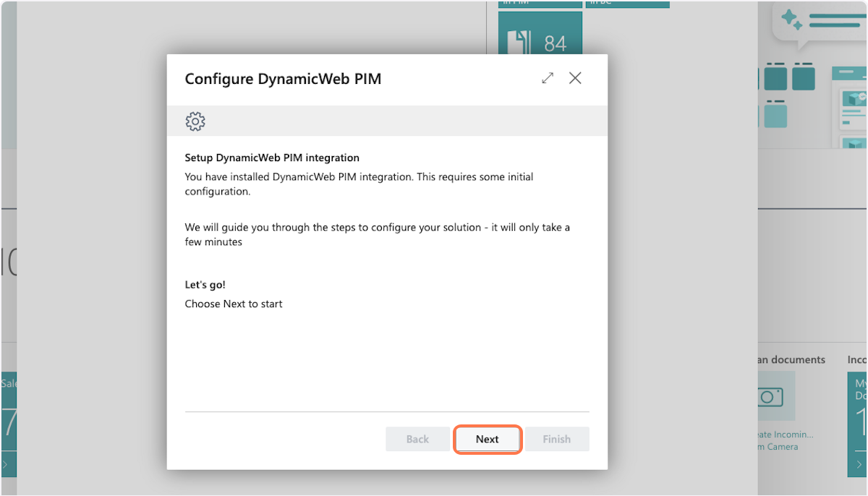Select the light teal square in the illustration
The width and height of the screenshot is (868, 496).
tap(775, 116)
